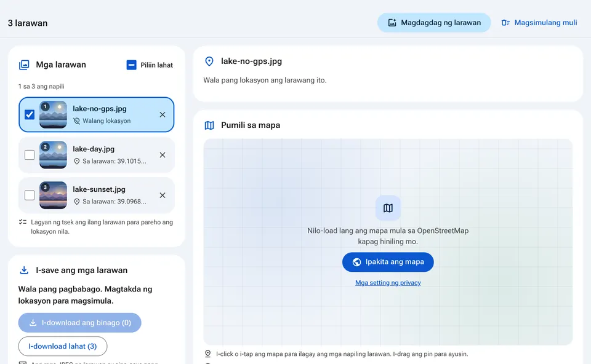The height and width of the screenshot is (364, 591).
Task: Click I-download lahat (3) button
Action: coord(63,346)
